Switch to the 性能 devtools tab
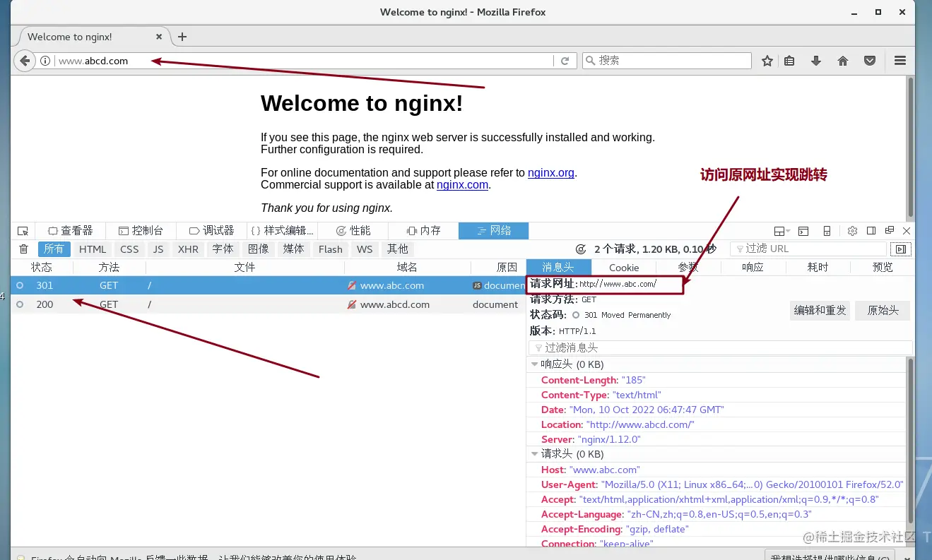The width and height of the screenshot is (932, 560). click(353, 231)
